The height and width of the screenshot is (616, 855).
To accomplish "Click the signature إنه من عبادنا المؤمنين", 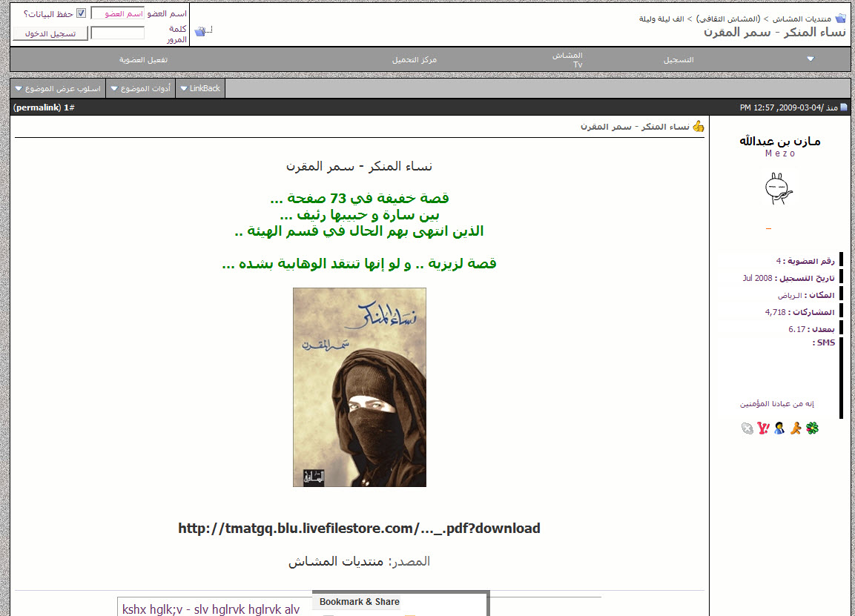I will coord(776,404).
